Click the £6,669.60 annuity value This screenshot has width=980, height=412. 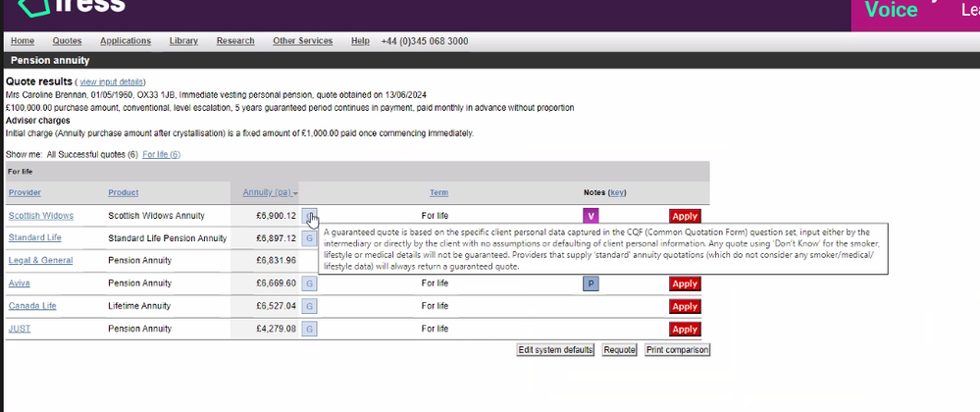(x=276, y=283)
